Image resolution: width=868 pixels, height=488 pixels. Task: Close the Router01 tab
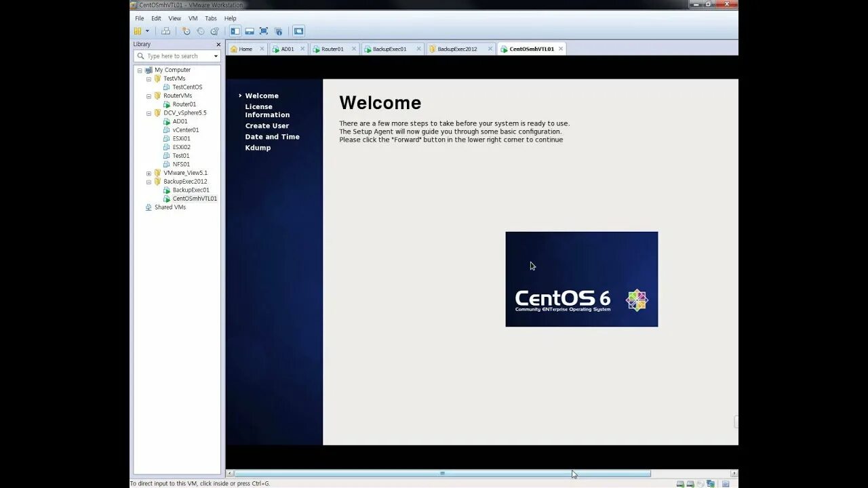point(354,49)
